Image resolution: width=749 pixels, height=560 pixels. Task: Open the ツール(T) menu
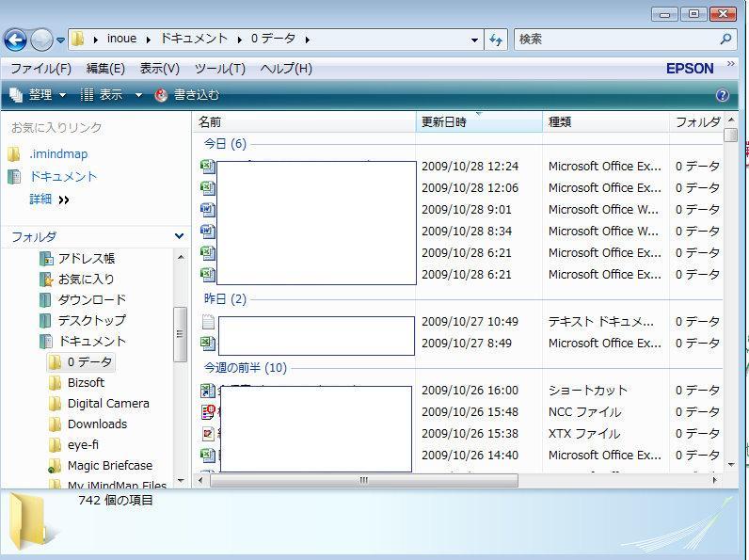[220, 69]
